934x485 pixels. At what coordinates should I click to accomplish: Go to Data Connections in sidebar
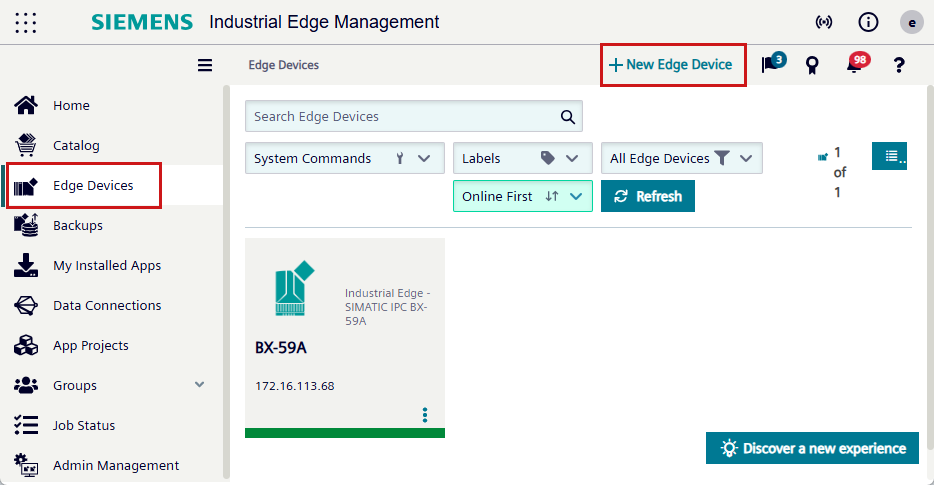tap(106, 305)
